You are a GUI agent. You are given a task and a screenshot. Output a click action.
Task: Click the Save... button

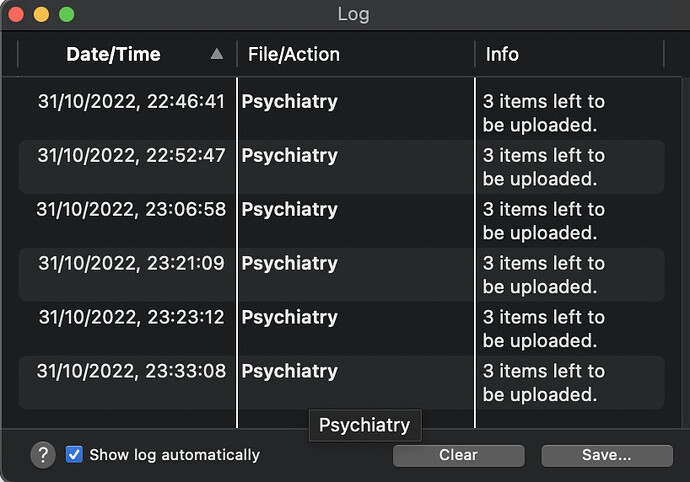point(606,455)
